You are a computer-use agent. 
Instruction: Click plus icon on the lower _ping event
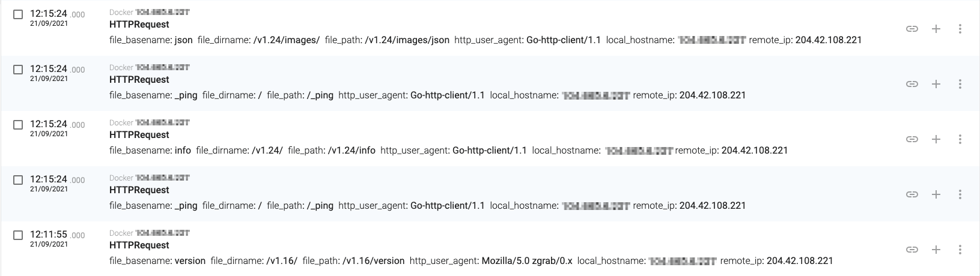(936, 194)
